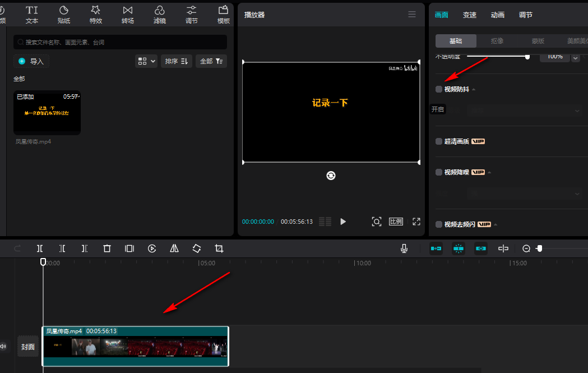Open the microphone voiceover recorder

coord(404,248)
